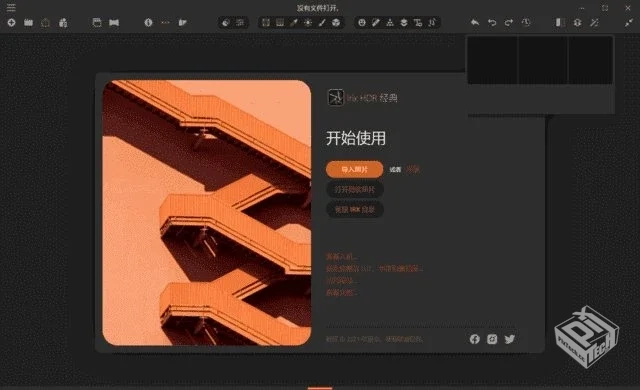
Task: Click the orange handle at bottom center
Action: [320, 388]
